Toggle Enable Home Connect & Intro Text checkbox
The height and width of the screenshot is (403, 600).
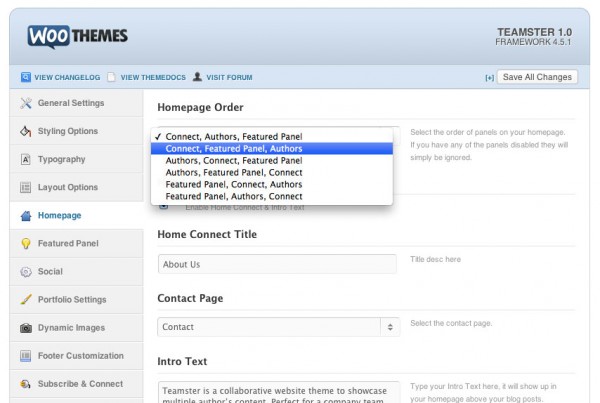(x=164, y=207)
